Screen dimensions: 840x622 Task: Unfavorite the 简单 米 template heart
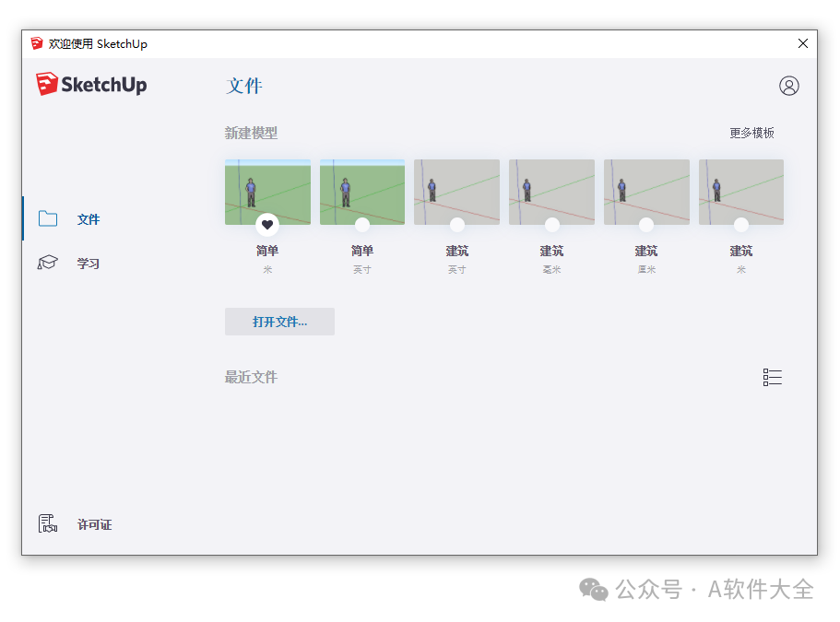267,225
